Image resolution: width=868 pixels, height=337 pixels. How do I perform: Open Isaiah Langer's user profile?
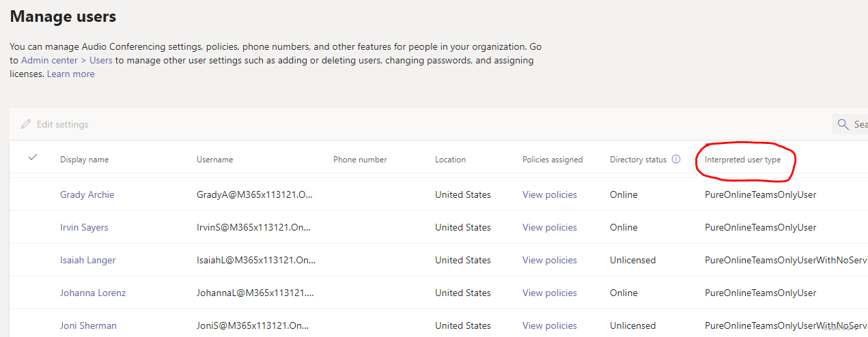click(87, 260)
